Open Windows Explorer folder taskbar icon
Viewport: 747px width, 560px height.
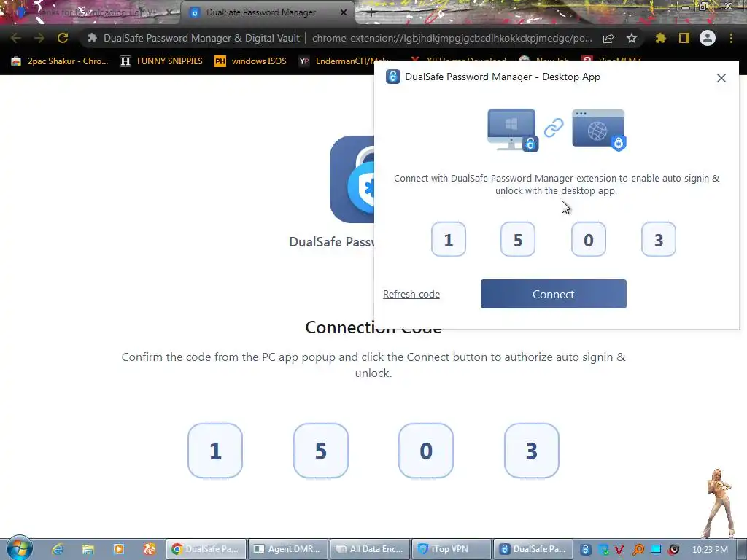(x=88, y=549)
